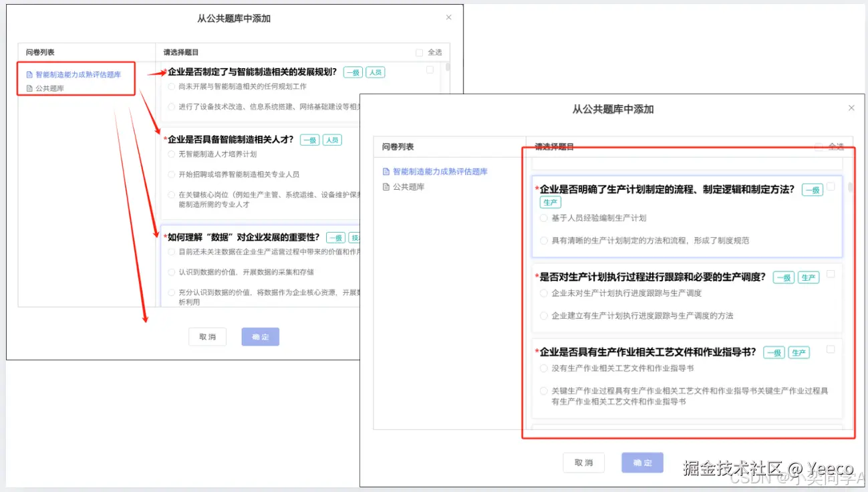Click 一级 tag on 是否对生产计划执行过程进行跟踪
Image resolution: width=868 pixels, height=492 pixels.
point(784,277)
